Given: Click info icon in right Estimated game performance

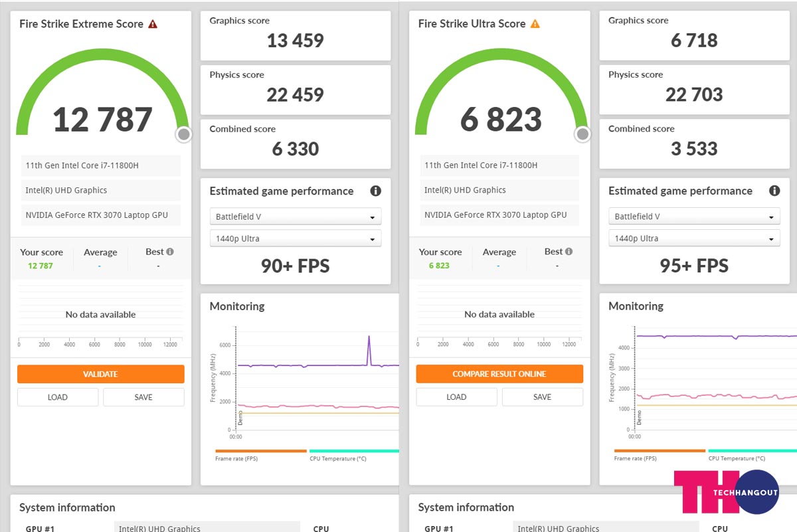Looking at the screenshot, I should coord(774,191).
